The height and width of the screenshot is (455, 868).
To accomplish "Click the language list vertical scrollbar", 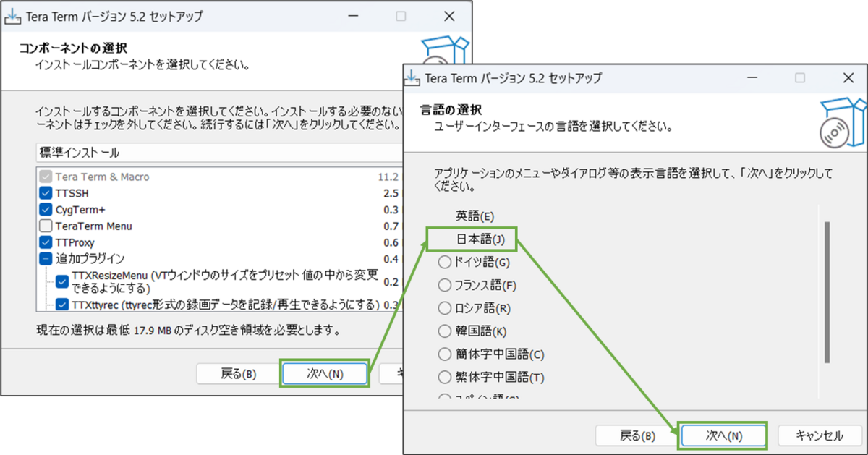I will coord(827,292).
